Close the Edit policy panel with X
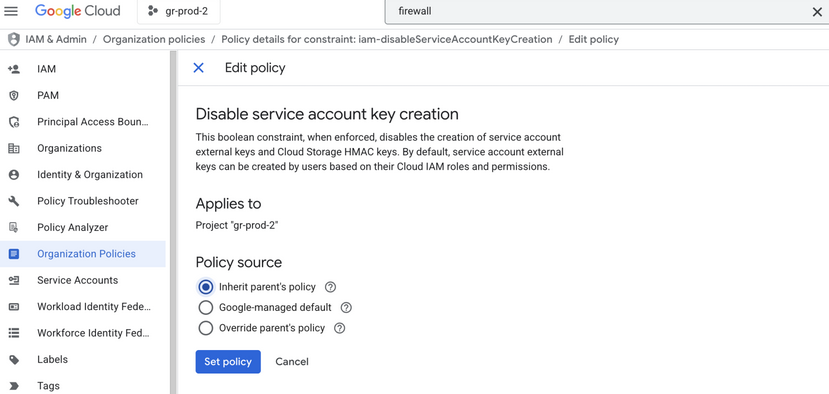This screenshot has width=829, height=394. [x=198, y=68]
